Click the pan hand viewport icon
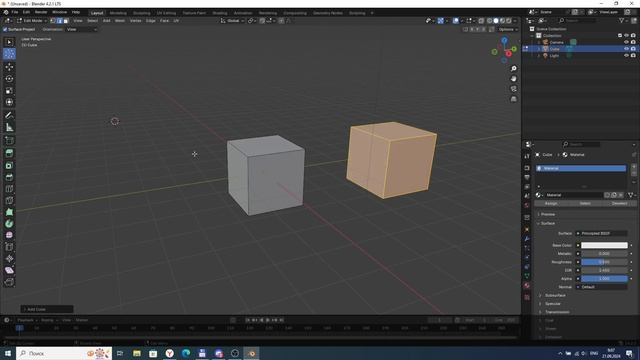Screen dimensions: 640x360 (x=513, y=79)
